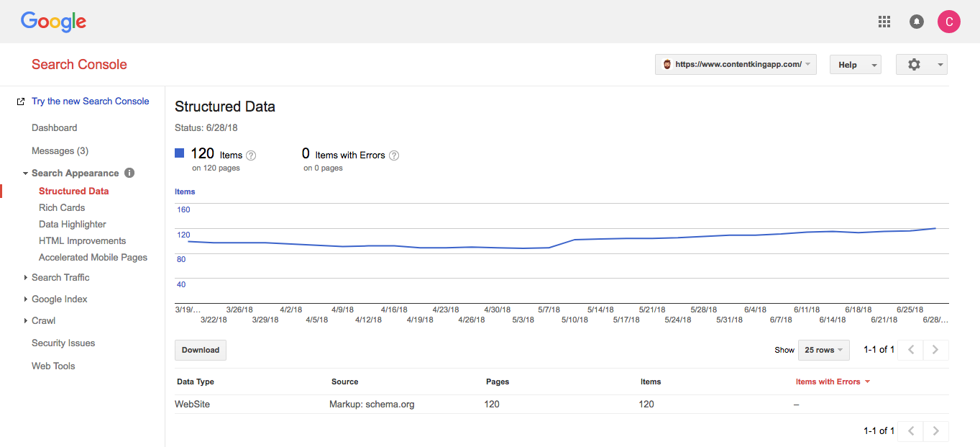Click the Source column header

click(x=344, y=381)
